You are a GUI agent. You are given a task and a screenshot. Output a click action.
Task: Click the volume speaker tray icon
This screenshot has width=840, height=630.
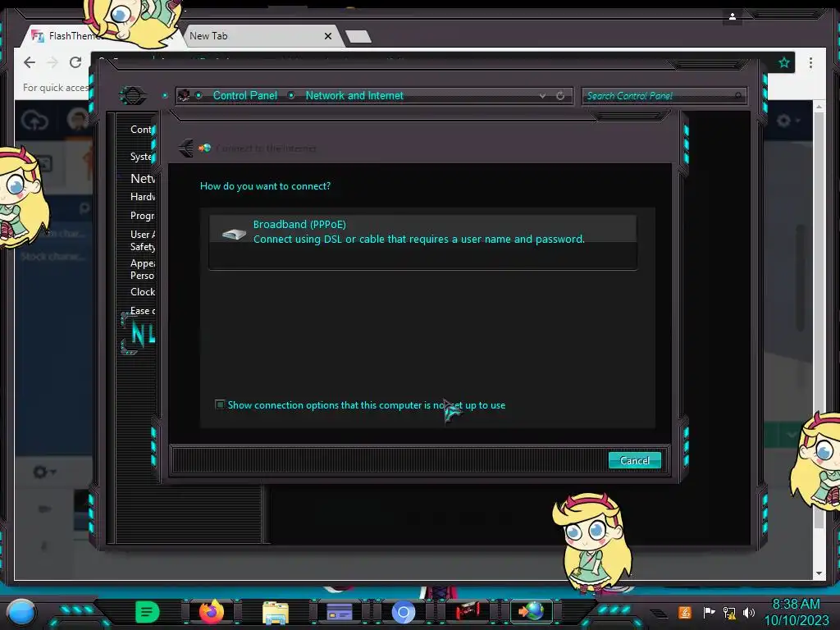click(x=748, y=612)
